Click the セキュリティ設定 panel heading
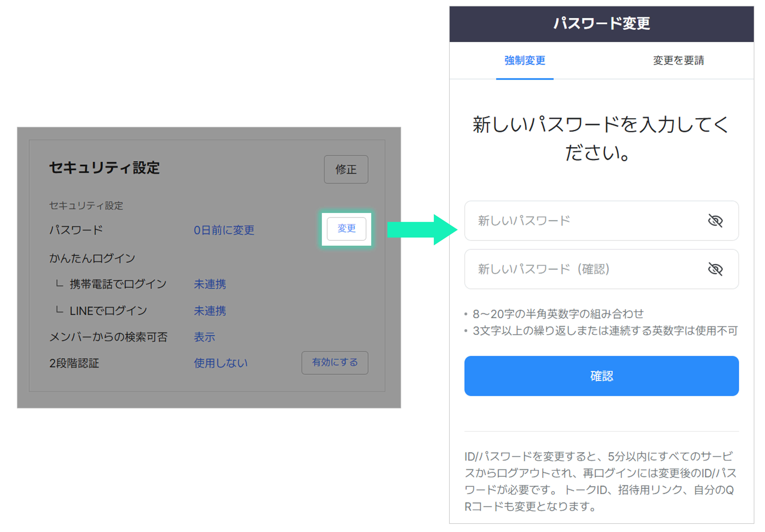The height and width of the screenshot is (532, 765). pyautogui.click(x=104, y=168)
